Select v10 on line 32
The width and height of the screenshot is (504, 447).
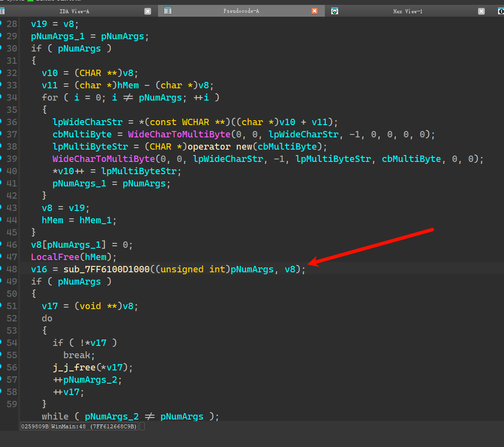50,73
